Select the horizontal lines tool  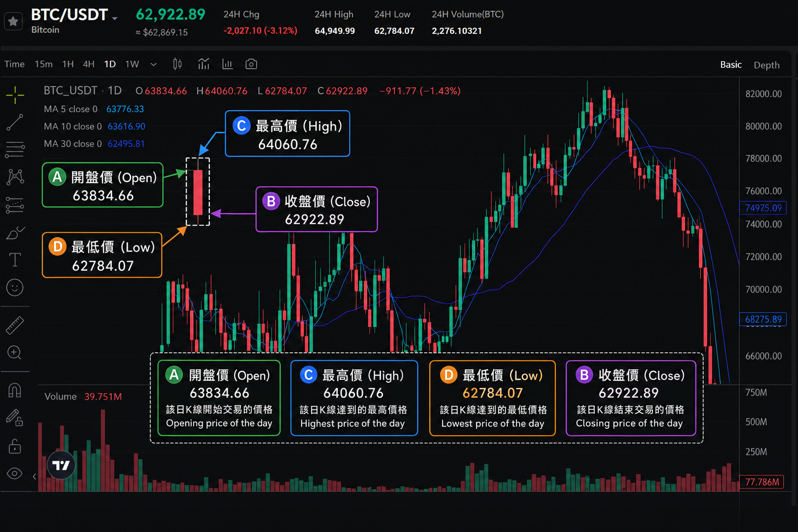tap(15, 150)
